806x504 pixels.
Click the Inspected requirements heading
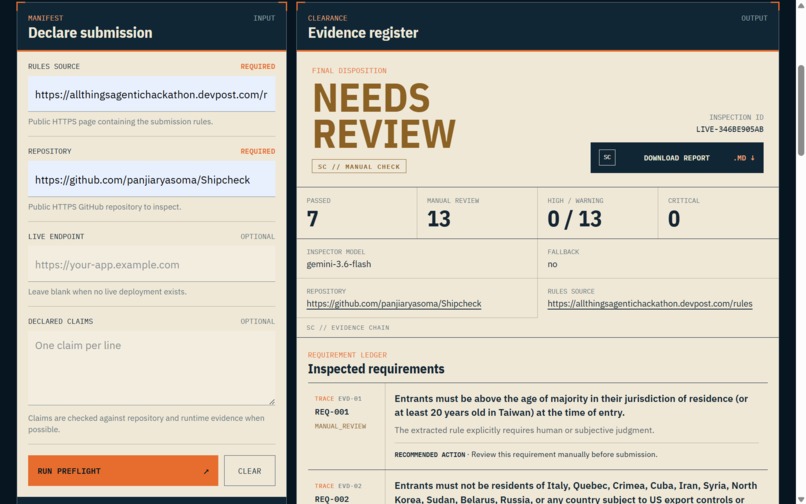click(x=376, y=369)
